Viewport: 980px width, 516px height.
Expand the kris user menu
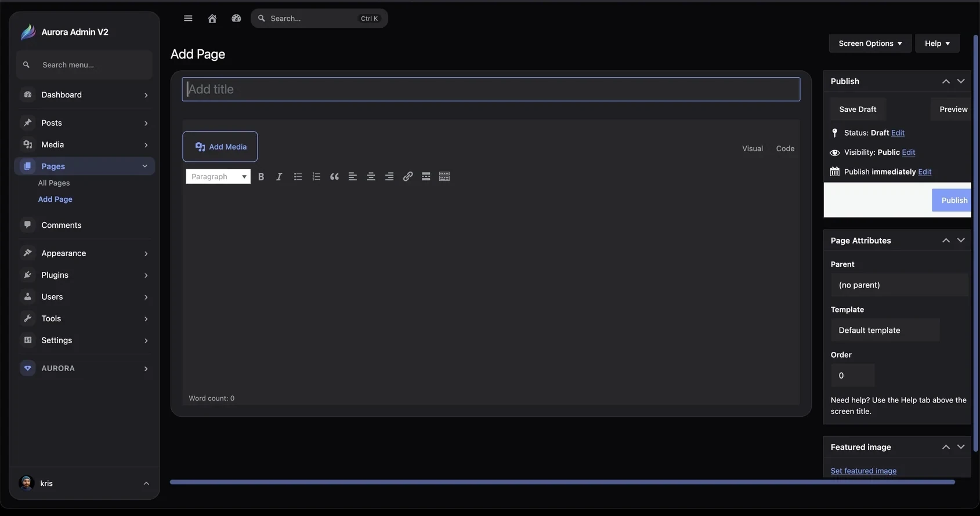(x=146, y=484)
